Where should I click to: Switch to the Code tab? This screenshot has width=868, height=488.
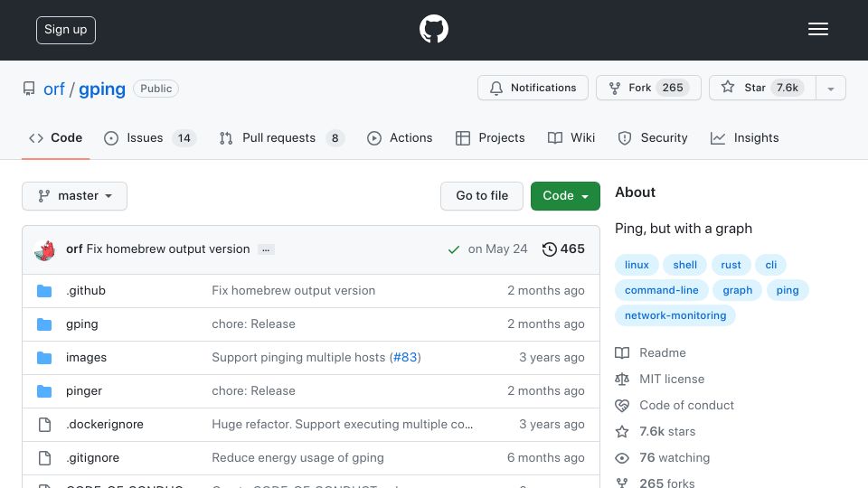[x=55, y=137]
